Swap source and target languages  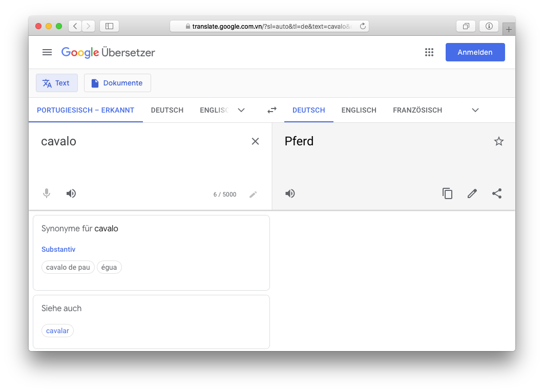click(x=272, y=110)
